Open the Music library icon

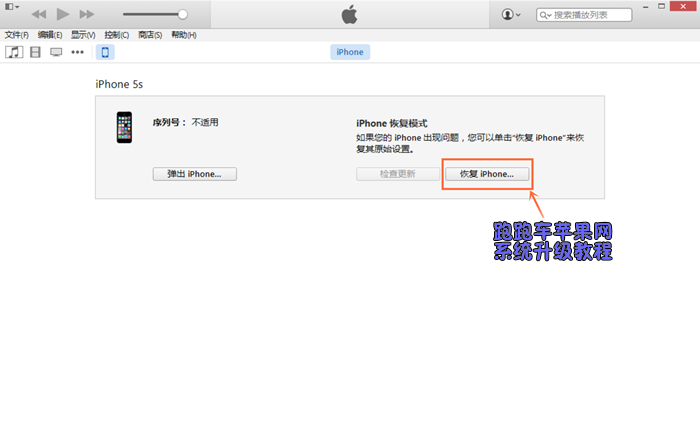coord(14,52)
